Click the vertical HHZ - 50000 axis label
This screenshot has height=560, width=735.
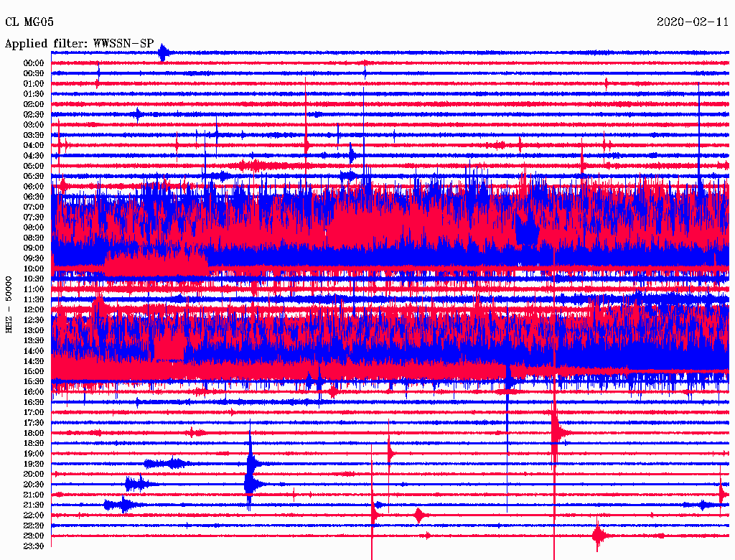pyautogui.click(x=9, y=305)
